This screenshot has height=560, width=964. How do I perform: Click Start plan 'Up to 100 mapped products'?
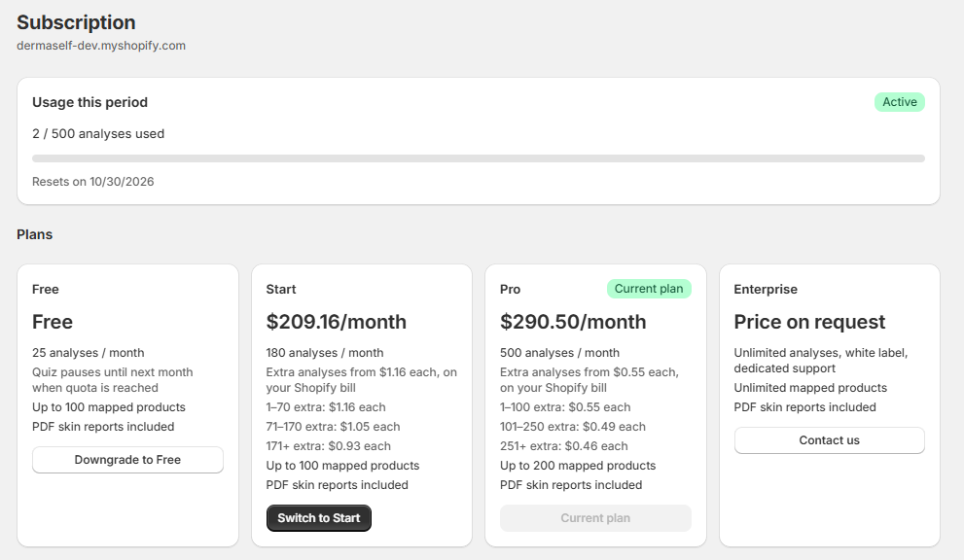pyautogui.click(x=342, y=466)
